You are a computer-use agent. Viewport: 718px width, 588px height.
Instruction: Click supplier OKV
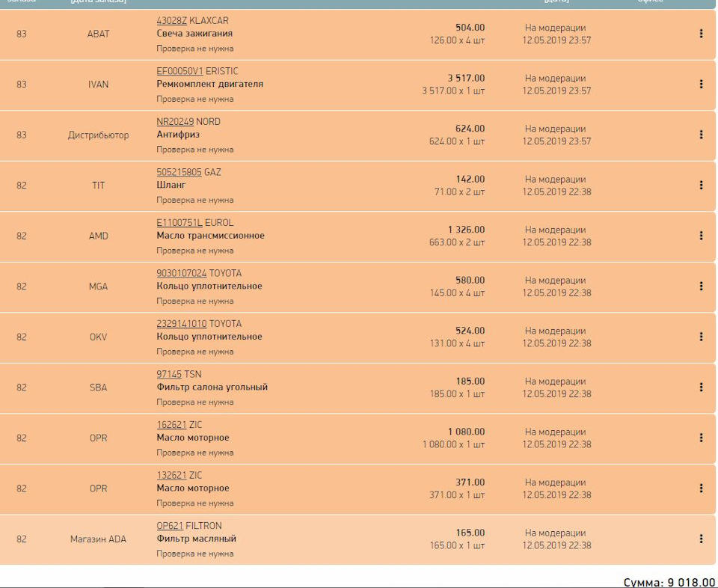(x=98, y=337)
